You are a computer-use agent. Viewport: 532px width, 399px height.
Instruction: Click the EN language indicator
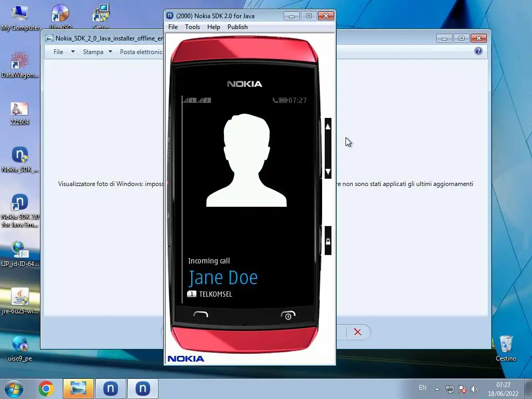pos(422,388)
